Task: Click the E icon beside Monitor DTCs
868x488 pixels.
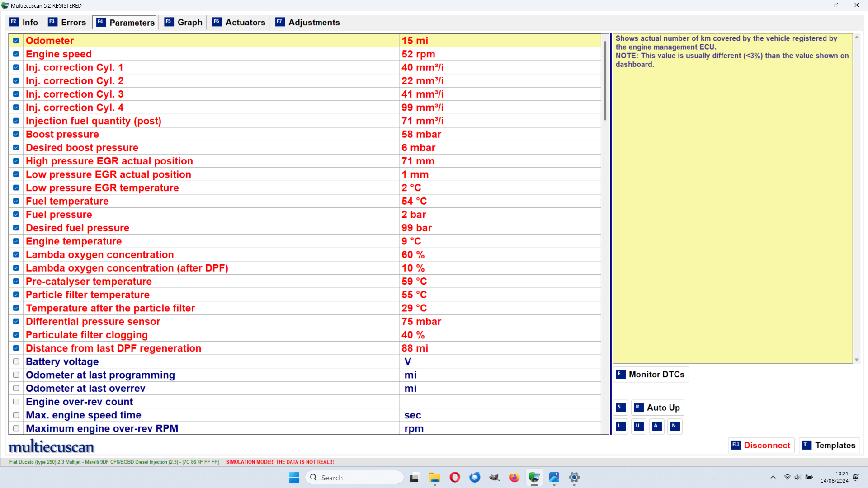Action: point(621,374)
